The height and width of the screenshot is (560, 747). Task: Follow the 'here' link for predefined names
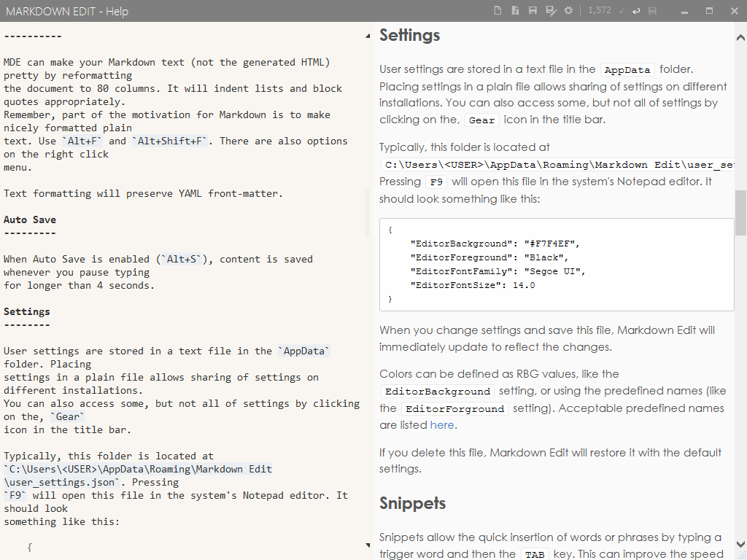pyautogui.click(x=441, y=425)
